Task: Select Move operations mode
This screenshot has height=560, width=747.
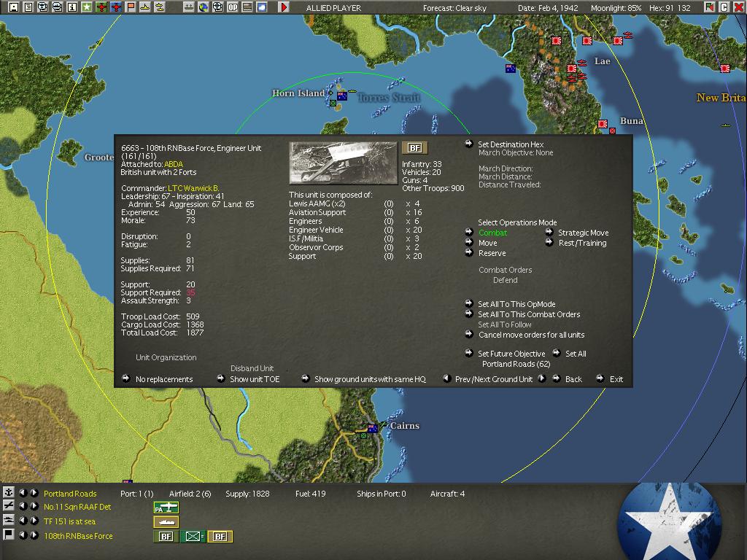Action: click(487, 243)
